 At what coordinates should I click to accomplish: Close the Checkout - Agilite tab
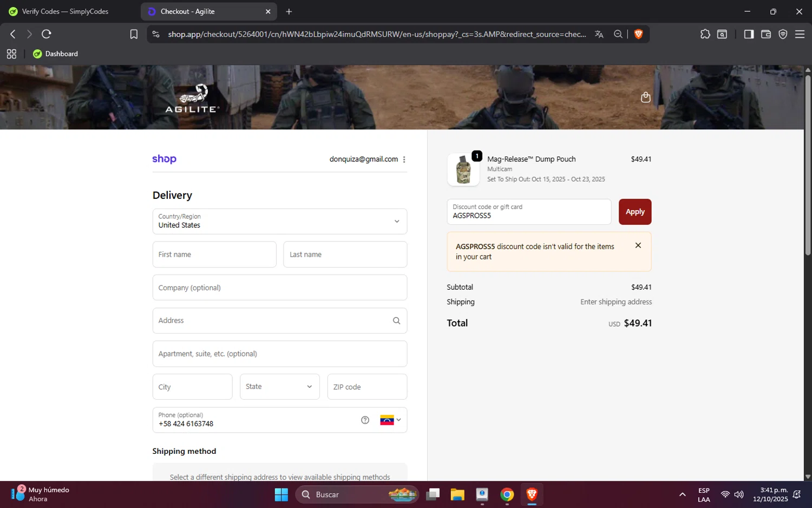tap(268, 11)
